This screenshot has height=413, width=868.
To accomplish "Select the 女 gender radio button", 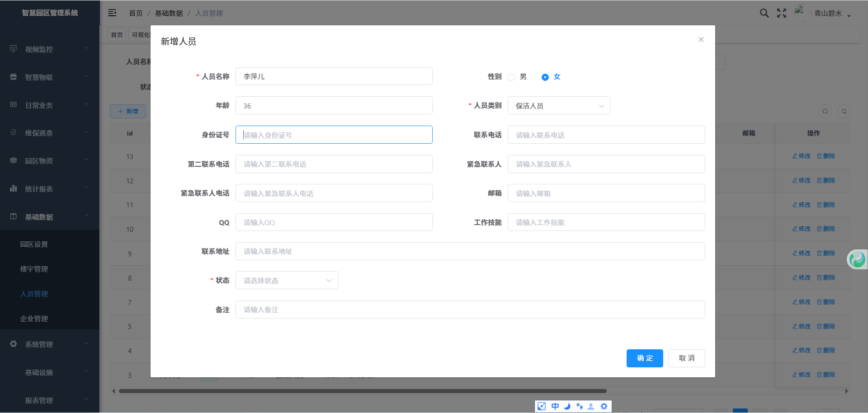I will click(x=545, y=77).
